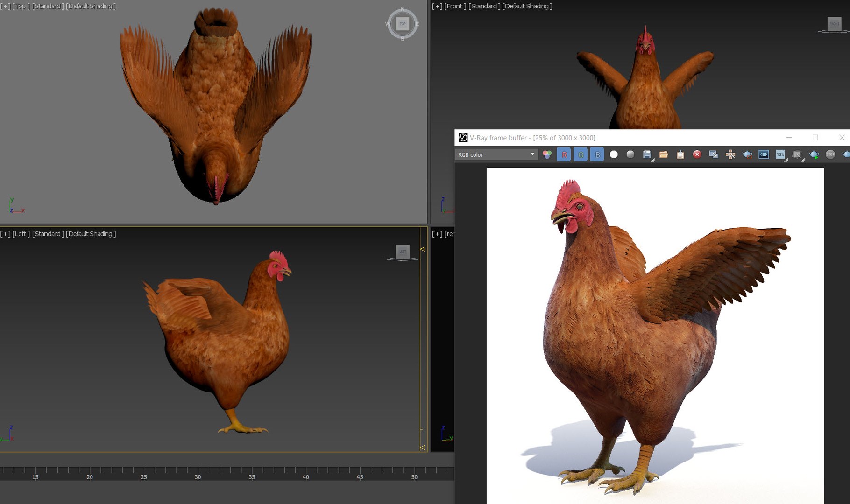Minimize the V-Ray frame buffer window
The image size is (850, 504).
coord(789,138)
